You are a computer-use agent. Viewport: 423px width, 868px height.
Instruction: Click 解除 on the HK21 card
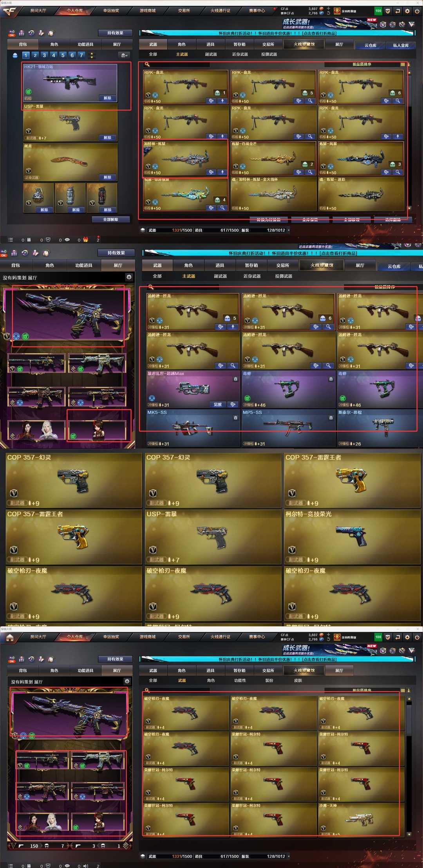(107, 98)
